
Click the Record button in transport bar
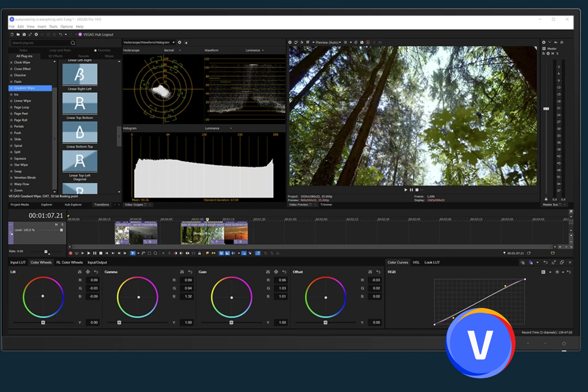70,253
